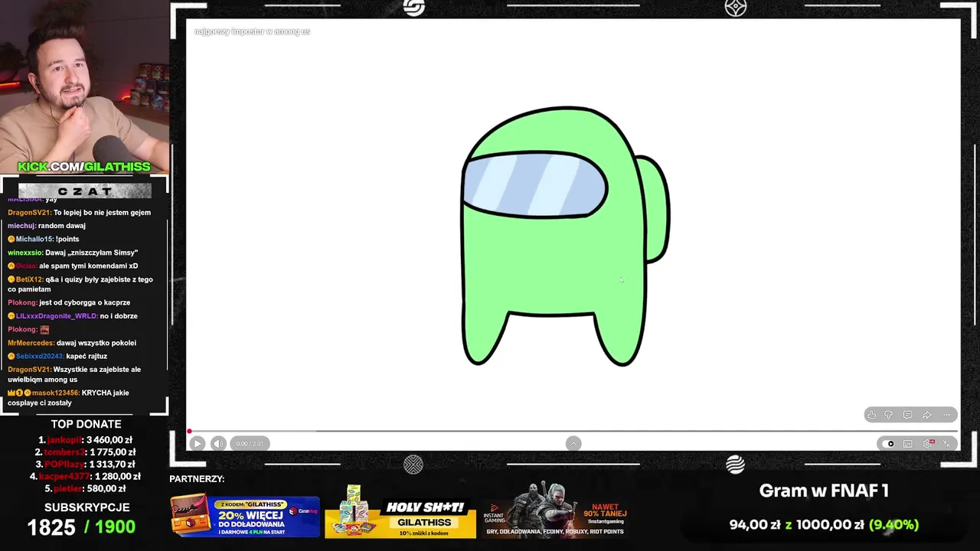Open video settings gear icon
The height and width of the screenshot is (551, 980).
pos(928,444)
